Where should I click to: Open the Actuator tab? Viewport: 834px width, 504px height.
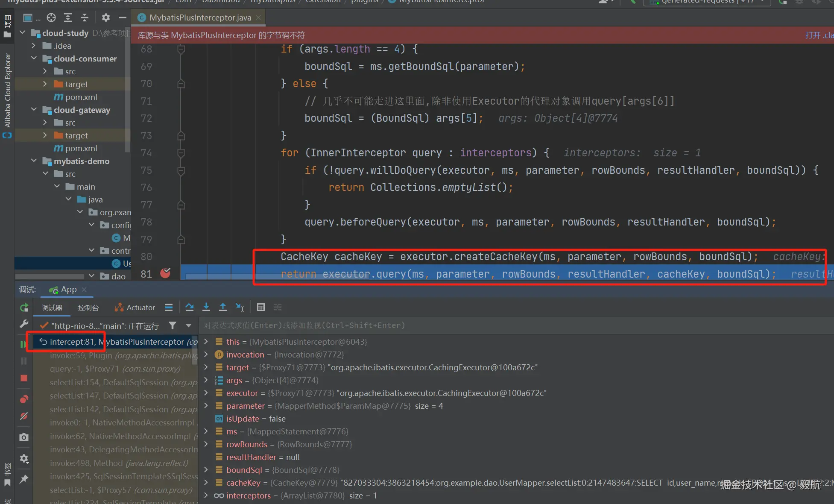click(x=135, y=308)
